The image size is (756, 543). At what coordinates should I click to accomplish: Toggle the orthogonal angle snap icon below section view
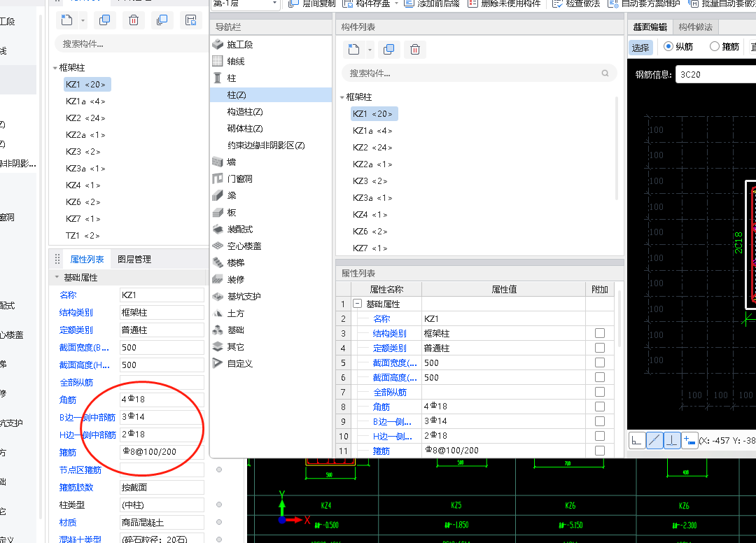(637, 440)
